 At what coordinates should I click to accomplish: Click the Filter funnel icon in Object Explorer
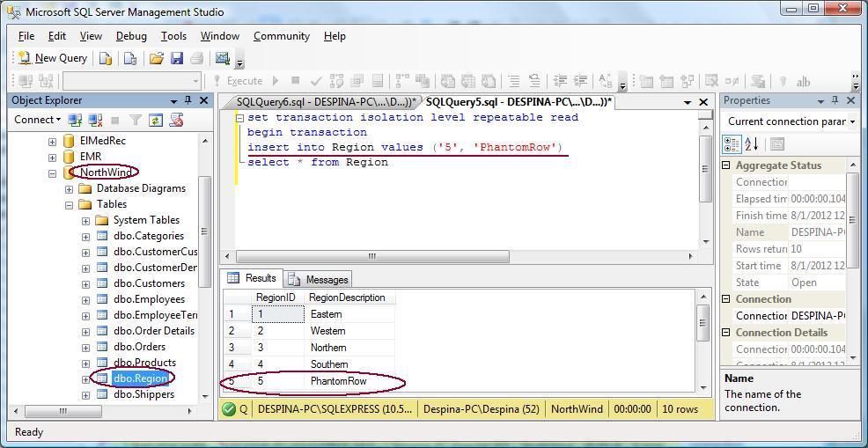click(x=135, y=120)
